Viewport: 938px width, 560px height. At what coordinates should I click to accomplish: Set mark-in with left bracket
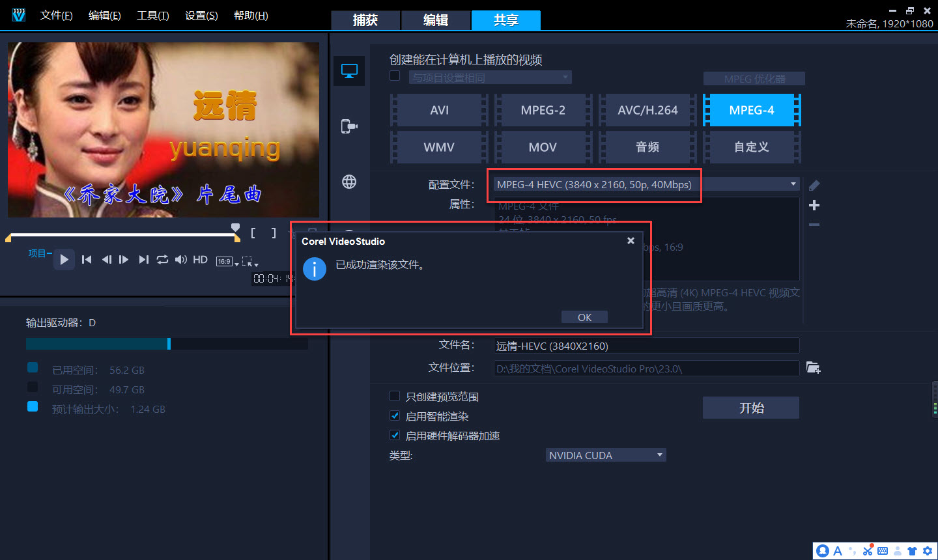253,232
